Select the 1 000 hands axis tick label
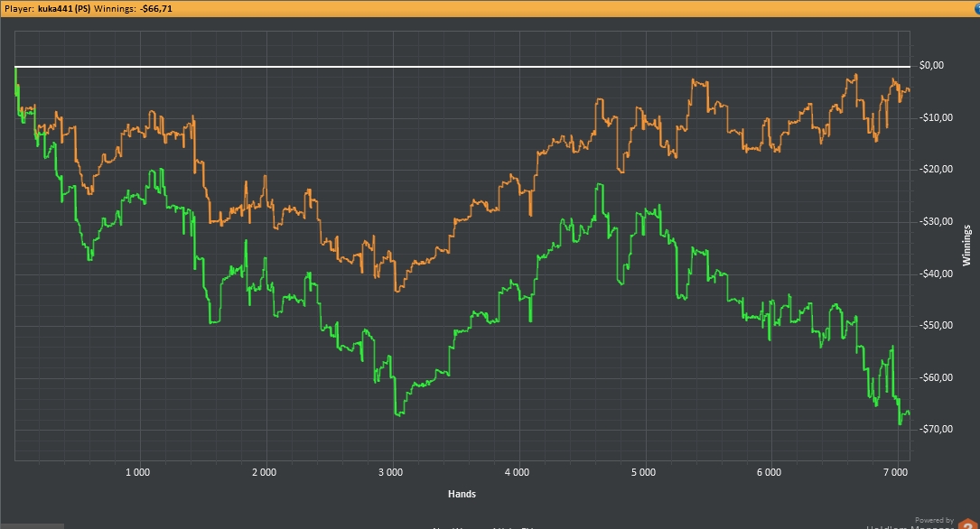 pyautogui.click(x=137, y=472)
